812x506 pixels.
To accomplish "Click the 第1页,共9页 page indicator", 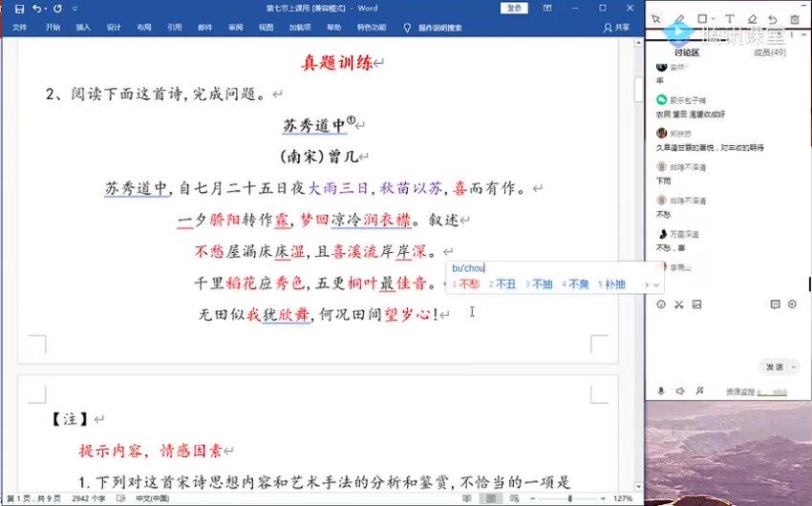I will [x=33, y=498].
